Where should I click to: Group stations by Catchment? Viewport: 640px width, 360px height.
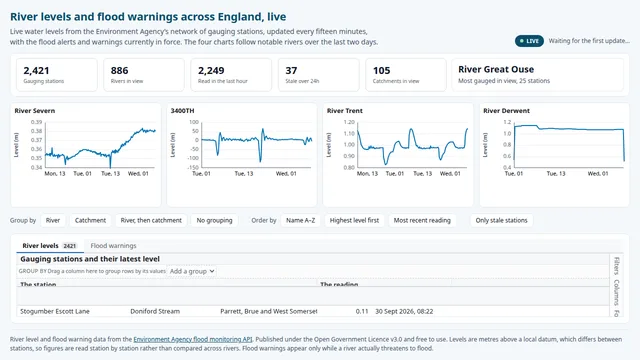point(90,220)
